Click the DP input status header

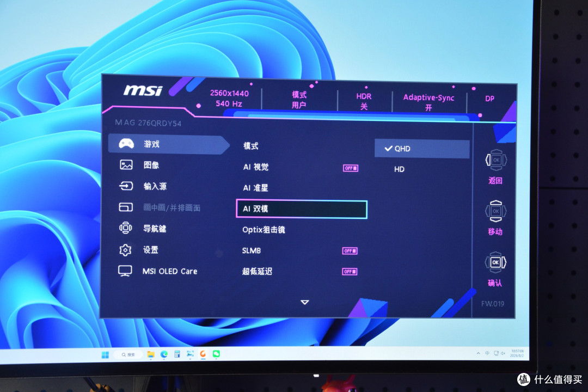pyautogui.click(x=489, y=99)
